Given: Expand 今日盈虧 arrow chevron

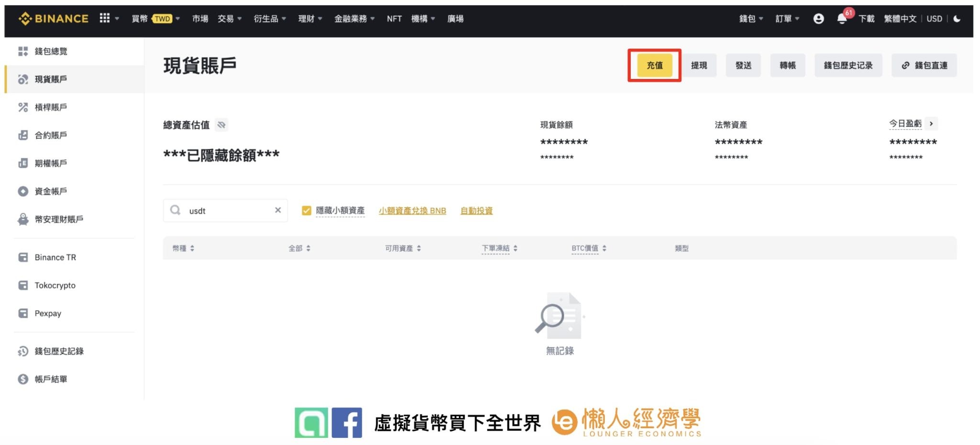Looking at the screenshot, I should [931, 124].
